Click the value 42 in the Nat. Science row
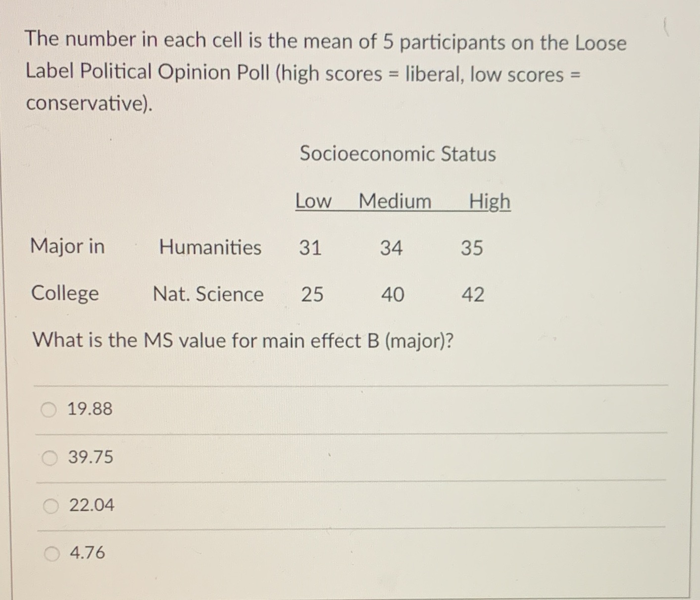 [474, 295]
